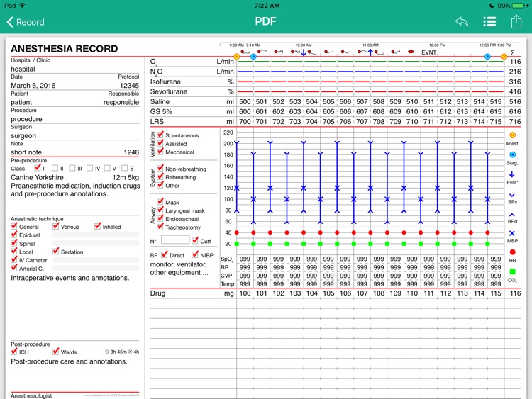The image size is (532, 399).
Task: Tap the BPd legend chevron icon
Action: tap(512, 215)
